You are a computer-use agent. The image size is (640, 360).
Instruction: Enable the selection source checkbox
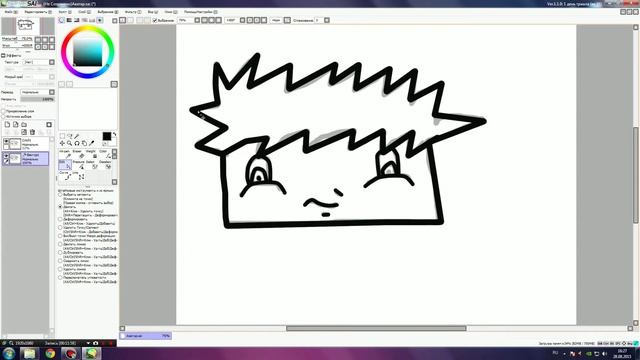tap(3, 116)
